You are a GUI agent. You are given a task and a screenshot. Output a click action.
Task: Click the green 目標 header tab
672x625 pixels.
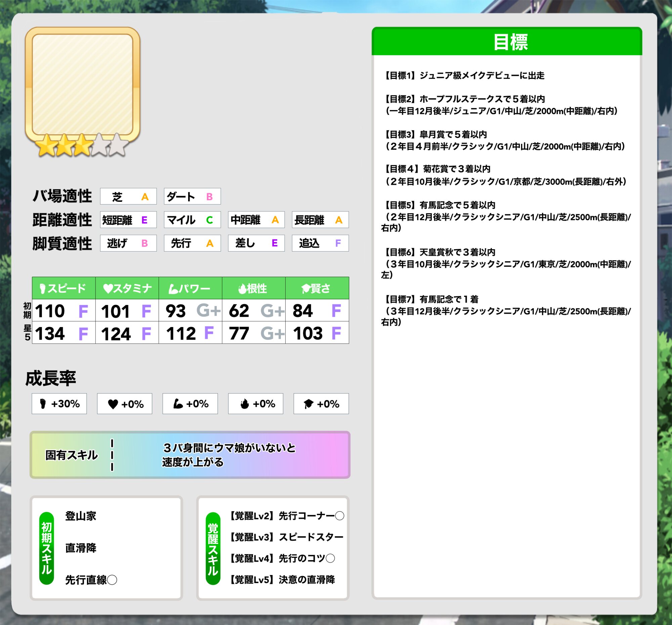click(507, 42)
